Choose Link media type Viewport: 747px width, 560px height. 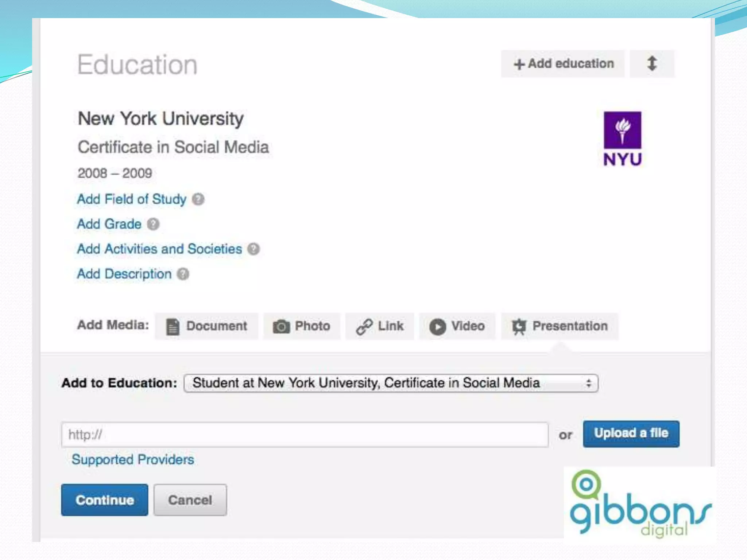[380, 326]
